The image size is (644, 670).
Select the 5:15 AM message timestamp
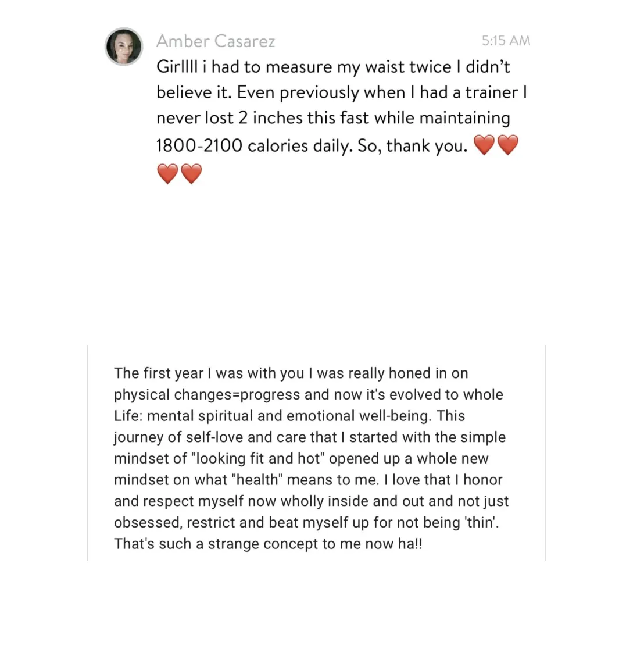pos(506,41)
